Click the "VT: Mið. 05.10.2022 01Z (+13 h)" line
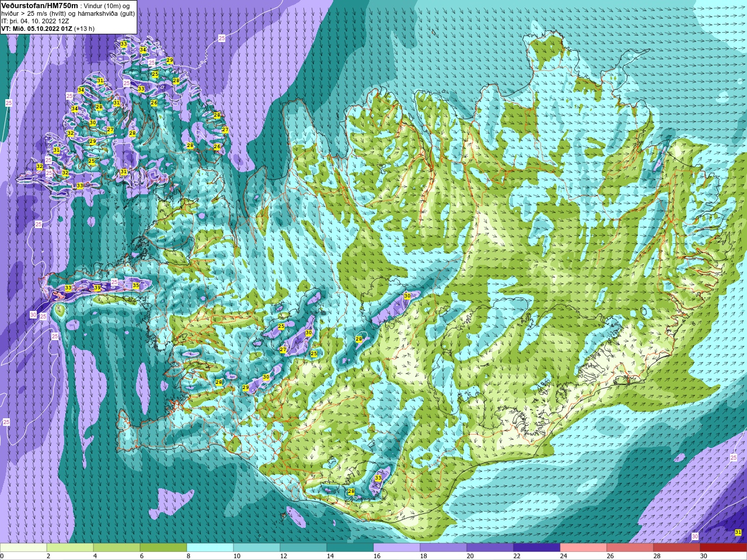 click(48, 29)
